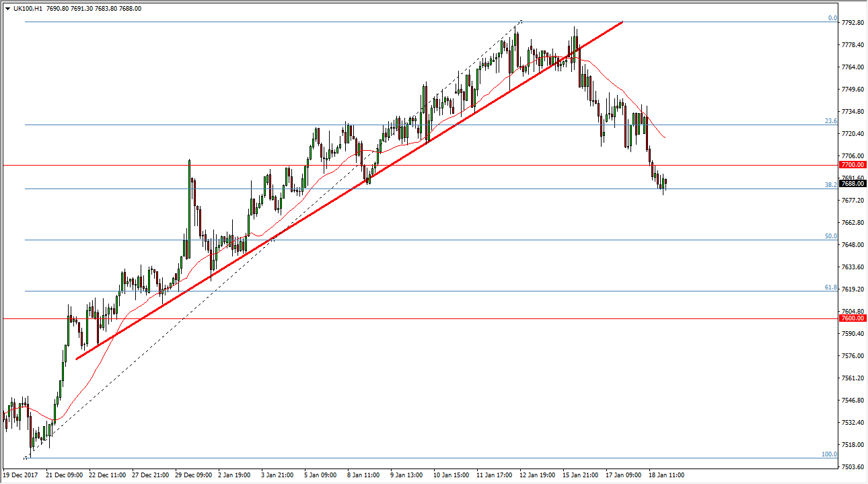Viewport: 868px width, 484px height.
Task: Click the Fibonacci anchor point at the bottom-left low
Action: [26, 458]
